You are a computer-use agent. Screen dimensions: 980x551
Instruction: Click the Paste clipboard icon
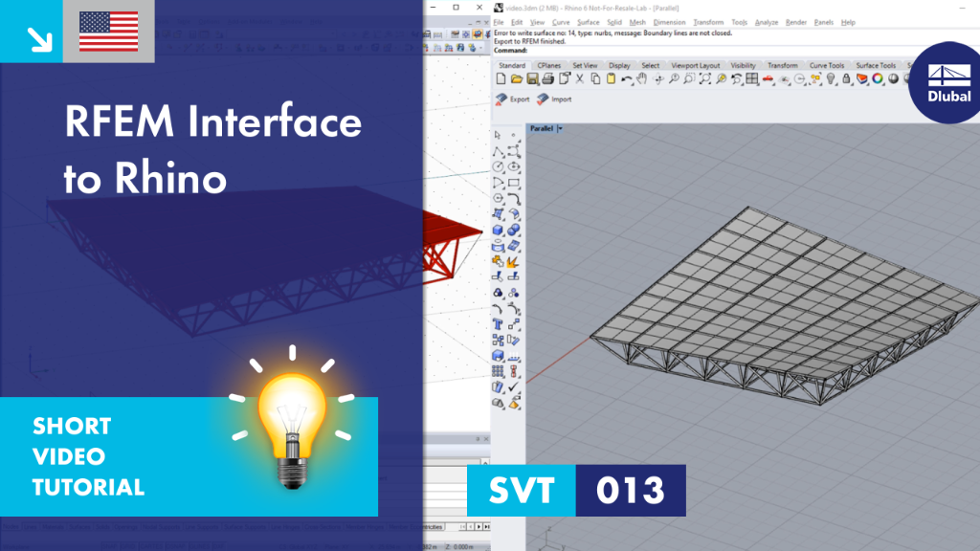(x=612, y=79)
